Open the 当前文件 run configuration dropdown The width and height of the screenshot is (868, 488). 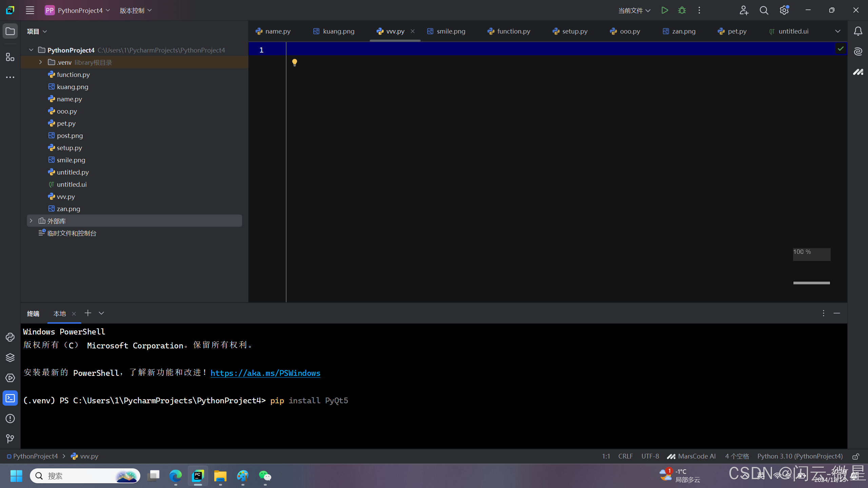click(634, 11)
